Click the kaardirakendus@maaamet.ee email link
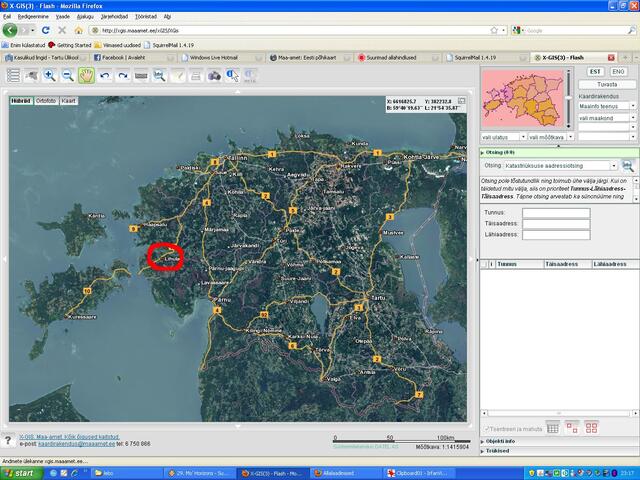Viewport: 640px width, 480px height. pos(76,444)
